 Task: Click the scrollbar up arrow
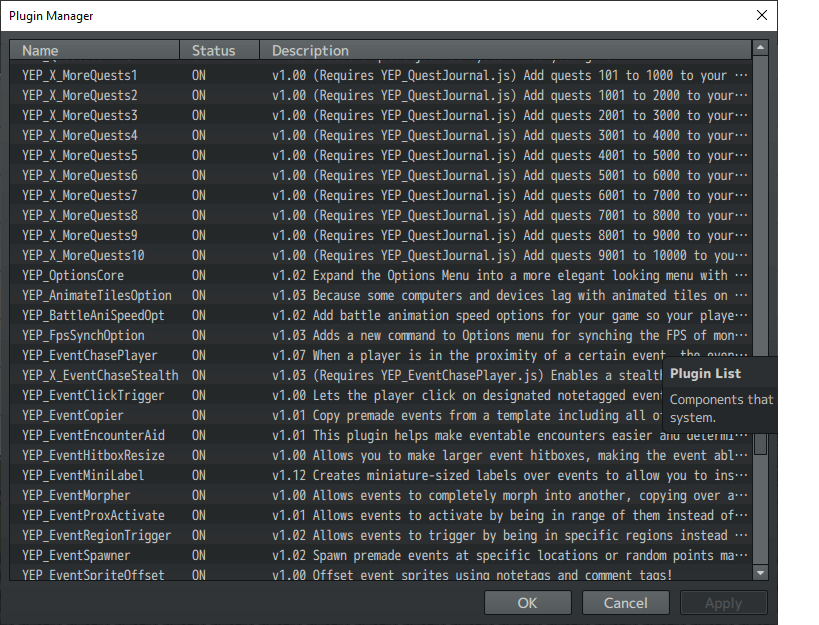[x=760, y=48]
